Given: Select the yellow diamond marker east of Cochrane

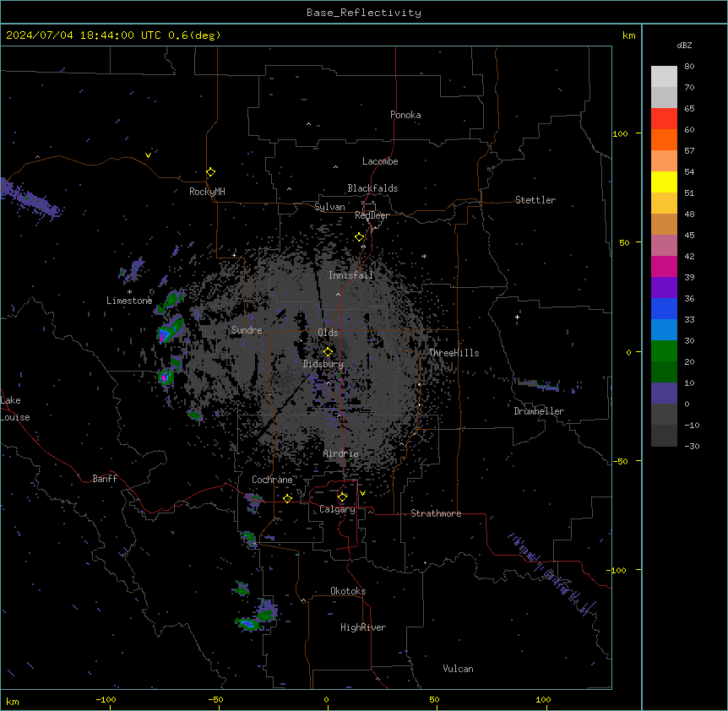Looking at the screenshot, I should (287, 498).
